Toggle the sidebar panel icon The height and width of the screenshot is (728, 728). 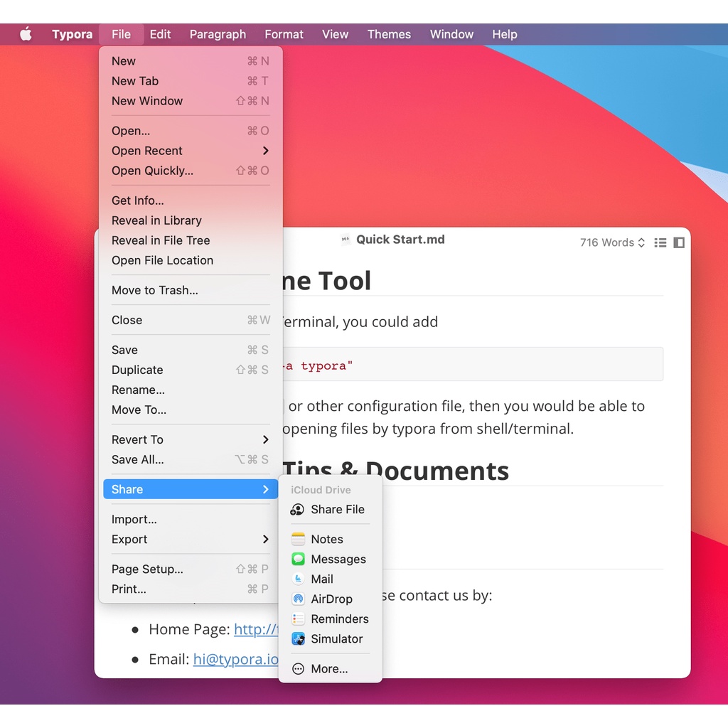679,242
